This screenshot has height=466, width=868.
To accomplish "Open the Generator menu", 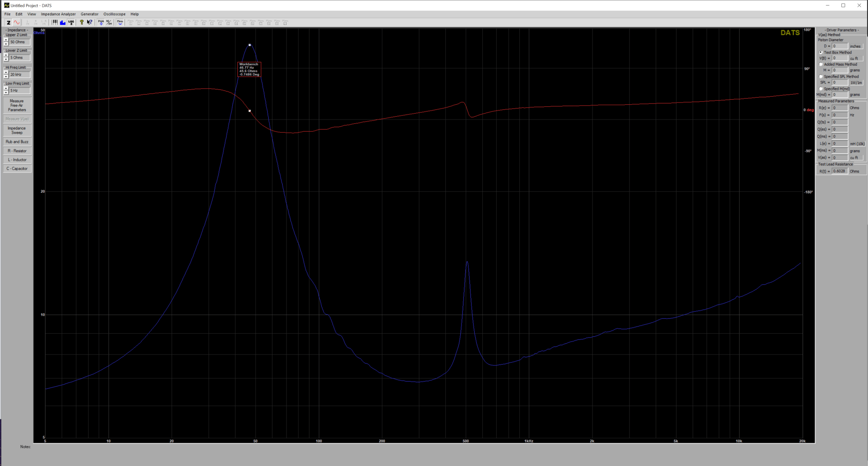I will (x=89, y=14).
